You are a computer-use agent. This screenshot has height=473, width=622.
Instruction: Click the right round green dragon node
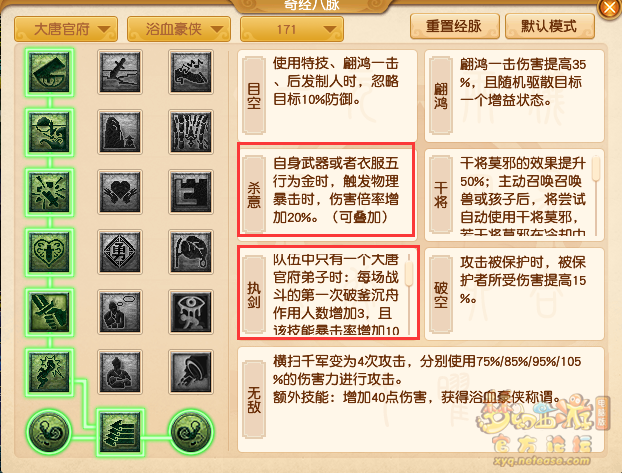coord(192,432)
